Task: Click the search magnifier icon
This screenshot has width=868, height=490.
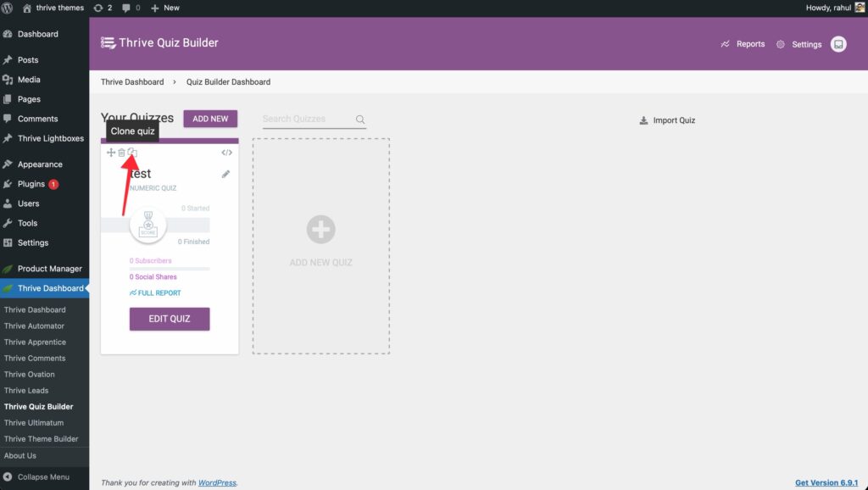Action: (360, 120)
